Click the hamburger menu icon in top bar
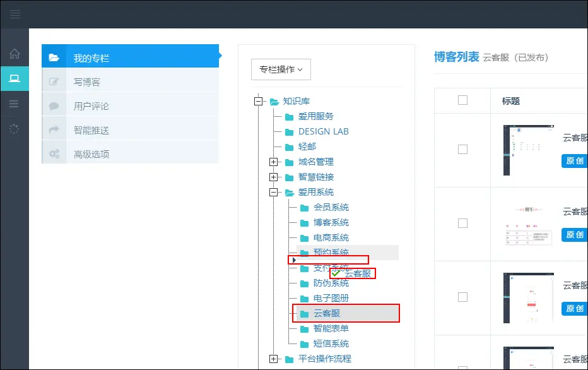This screenshot has width=588, height=370. tap(15, 14)
